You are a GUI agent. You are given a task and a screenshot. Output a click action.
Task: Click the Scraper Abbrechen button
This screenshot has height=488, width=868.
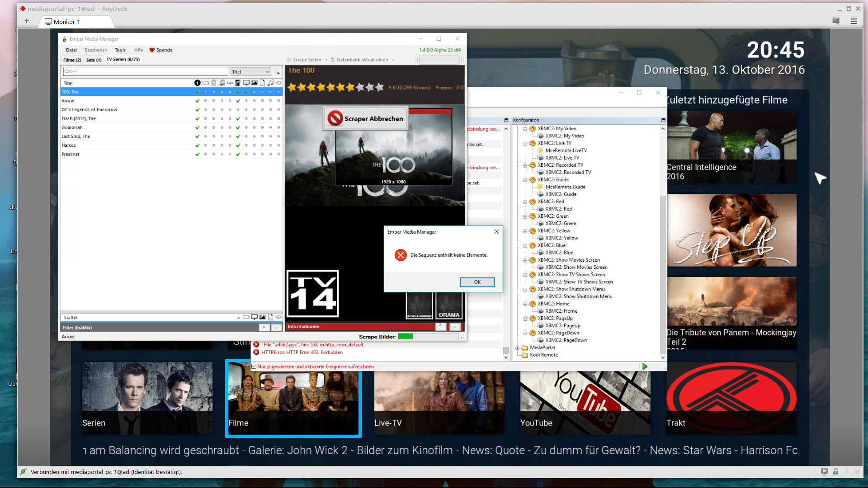pyautogui.click(x=365, y=118)
